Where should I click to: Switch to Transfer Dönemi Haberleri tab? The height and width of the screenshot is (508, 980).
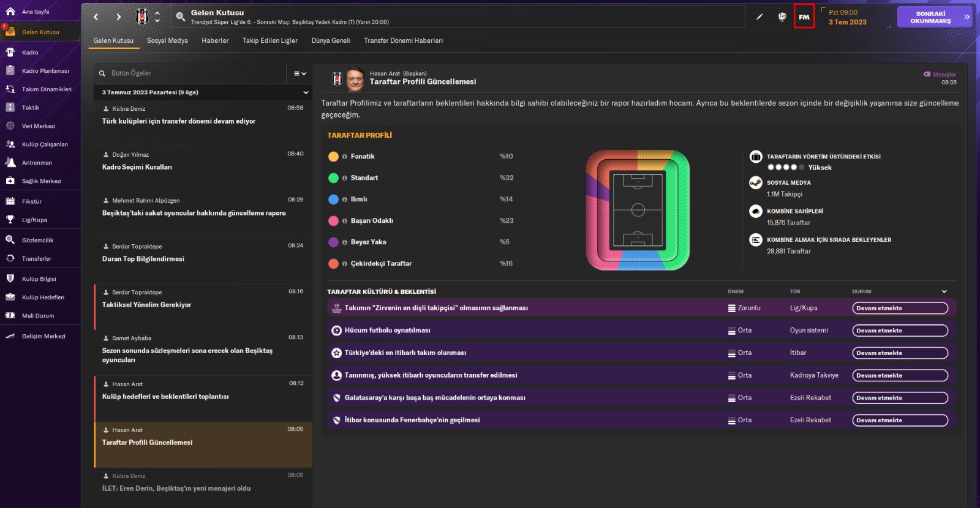(x=403, y=40)
